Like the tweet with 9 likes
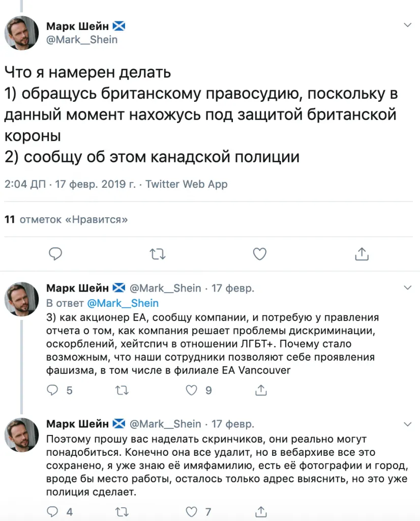420x521 pixels. (x=191, y=390)
